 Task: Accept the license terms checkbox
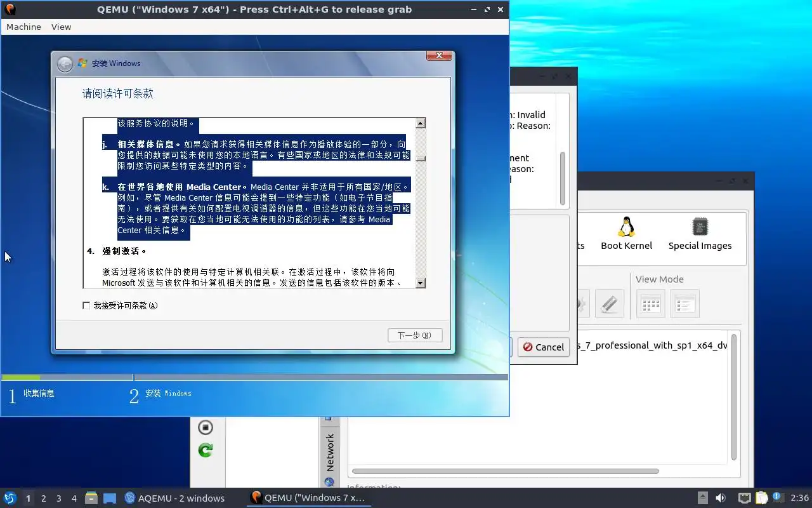tap(86, 305)
